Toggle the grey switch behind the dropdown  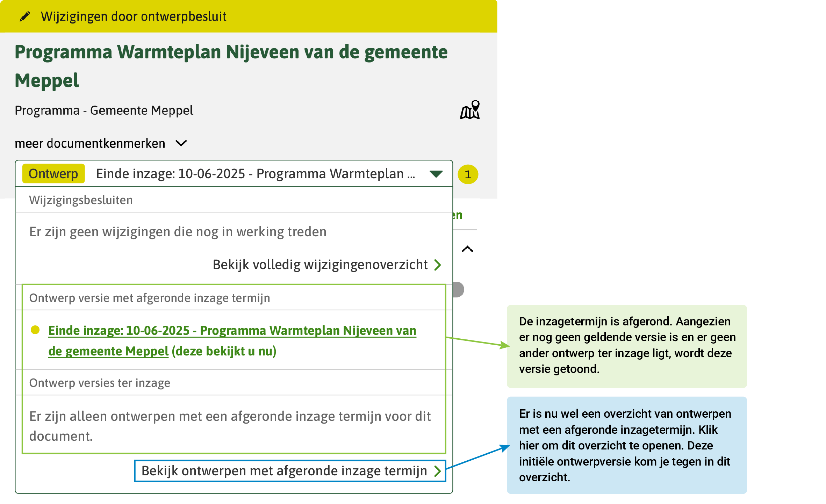coord(458,289)
